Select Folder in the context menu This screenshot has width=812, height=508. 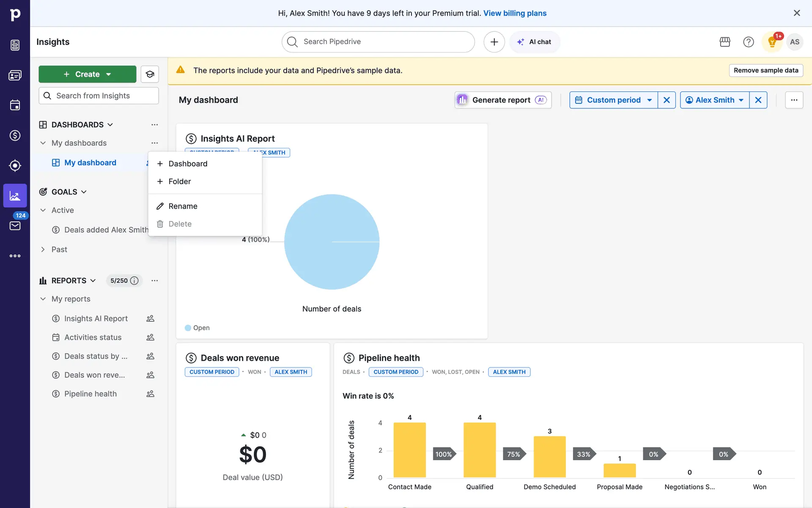click(x=179, y=182)
